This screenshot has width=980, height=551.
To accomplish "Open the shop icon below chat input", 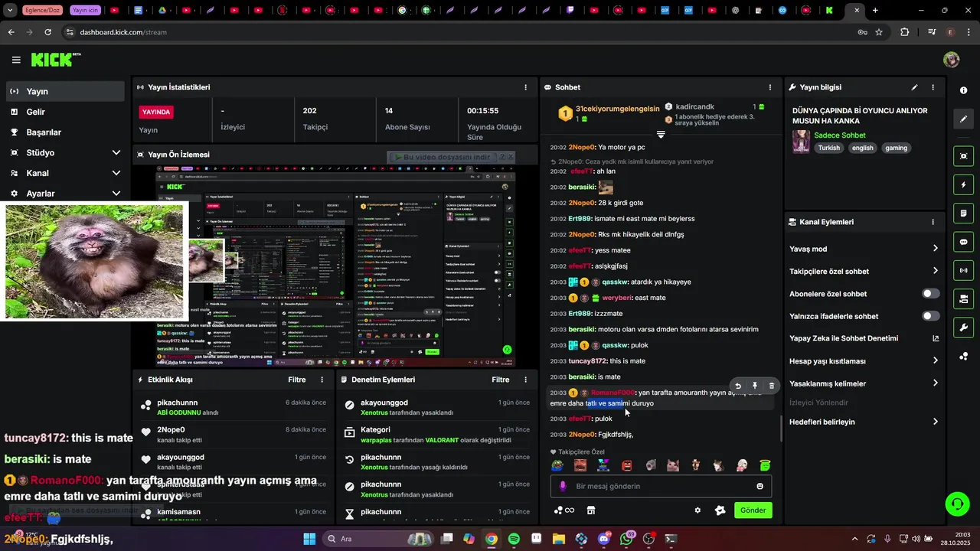I will click(x=591, y=510).
